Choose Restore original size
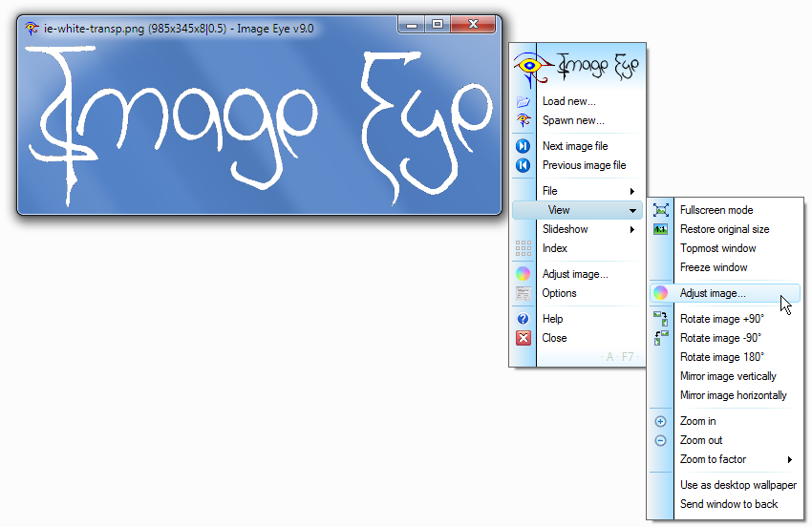 pyautogui.click(x=724, y=229)
